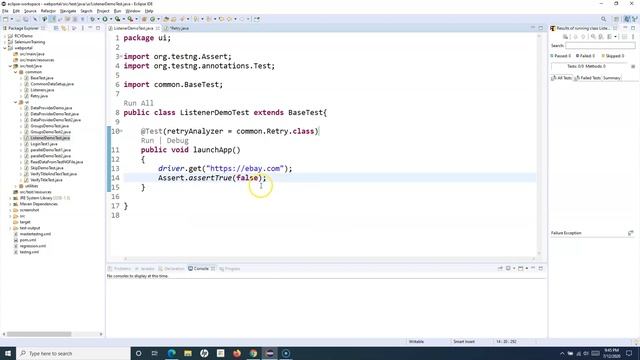Screen dimensions: 640x360
Task: Select Listeners.java in Package Explorer
Action: [42, 90]
